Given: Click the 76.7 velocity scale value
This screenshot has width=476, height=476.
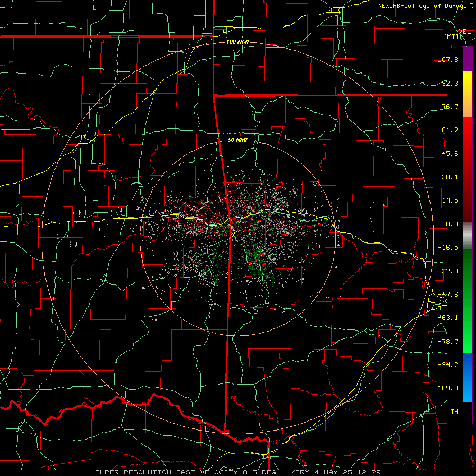Looking at the screenshot, I should 450,106.
